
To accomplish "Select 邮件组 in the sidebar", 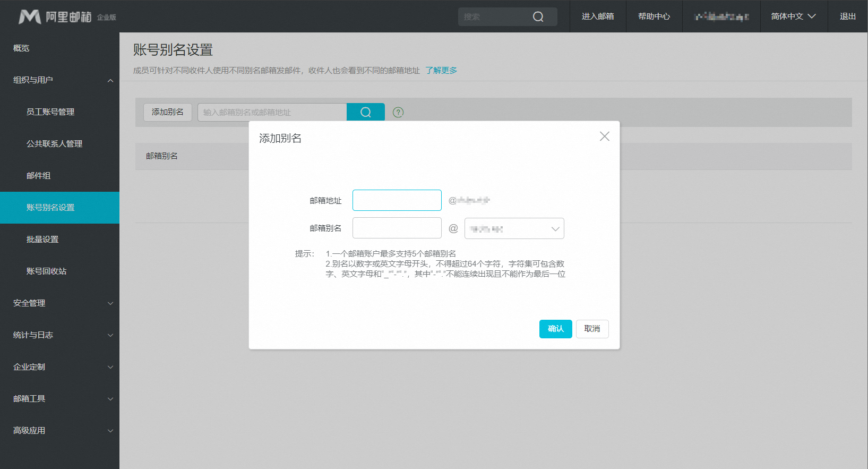I will click(39, 176).
